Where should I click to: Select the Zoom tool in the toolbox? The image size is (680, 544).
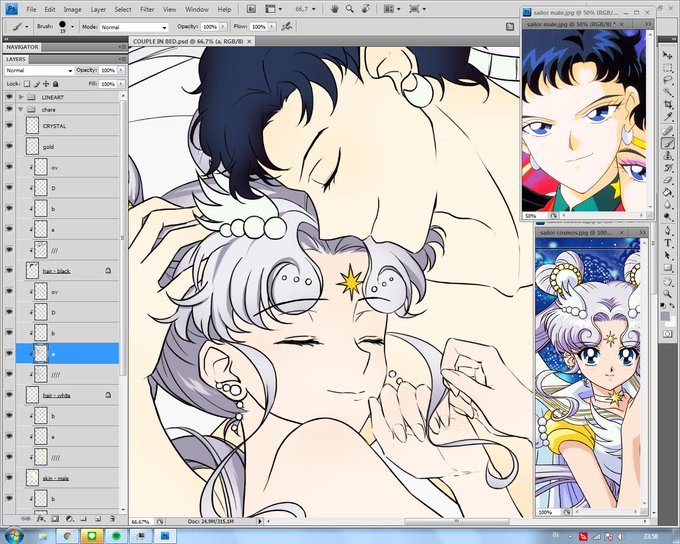click(x=667, y=294)
